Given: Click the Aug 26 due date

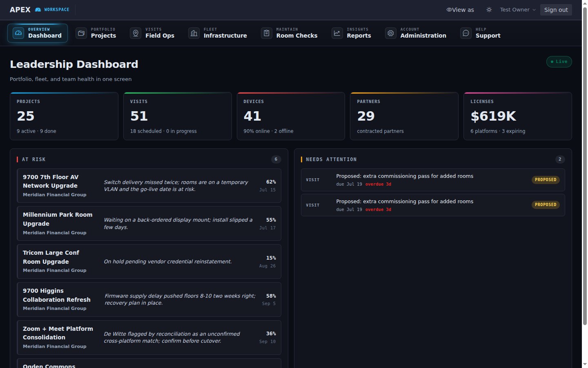Looking at the screenshot, I should pos(267,266).
